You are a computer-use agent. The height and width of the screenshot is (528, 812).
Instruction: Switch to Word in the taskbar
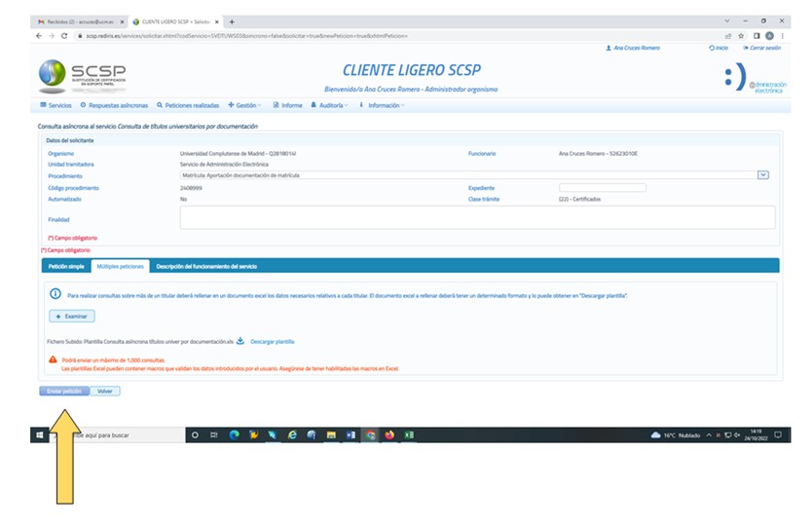351,435
